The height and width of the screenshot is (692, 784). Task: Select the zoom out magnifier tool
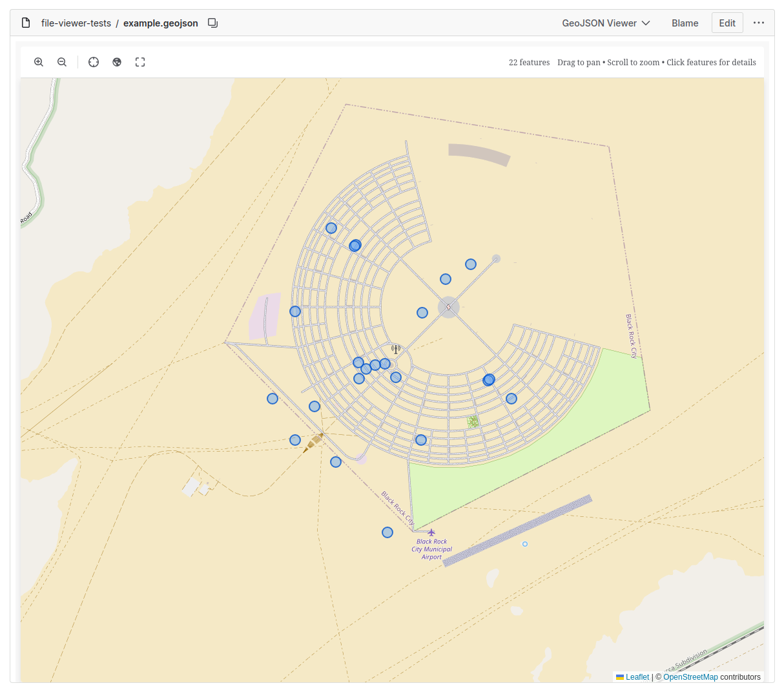click(x=62, y=62)
